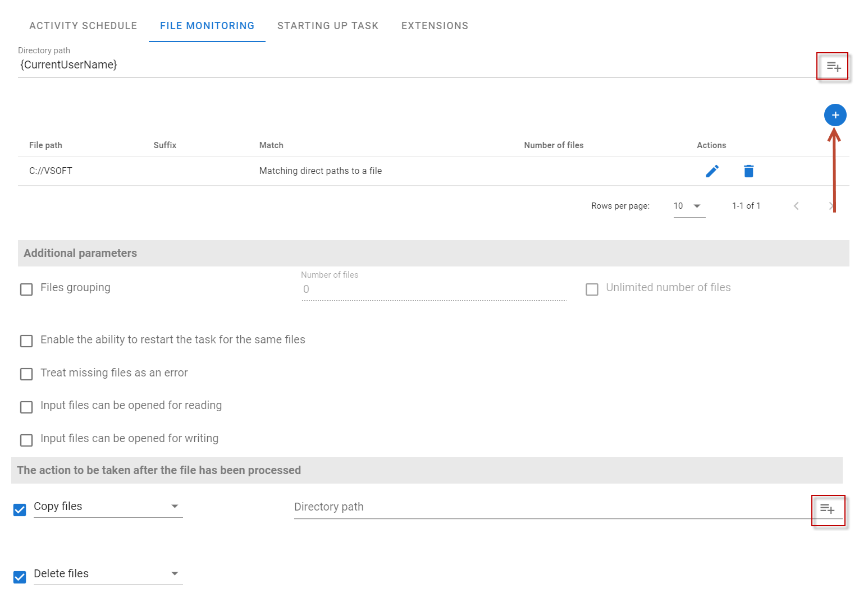This screenshot has height=616, width=859.
Task: Go to the Extensions tab
Action: pyautogui.click(x=435, y=26)
